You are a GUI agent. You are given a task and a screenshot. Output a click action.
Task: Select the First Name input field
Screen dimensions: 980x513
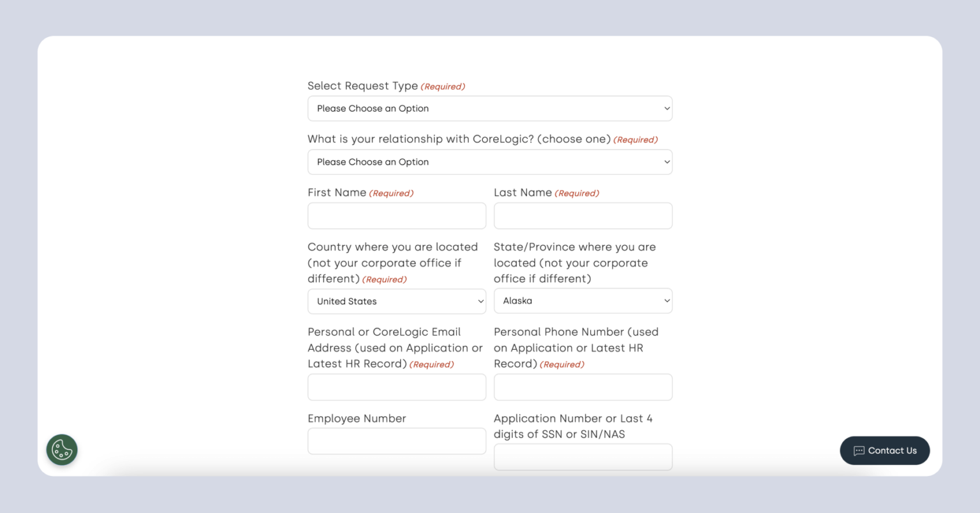click(396, 216)
